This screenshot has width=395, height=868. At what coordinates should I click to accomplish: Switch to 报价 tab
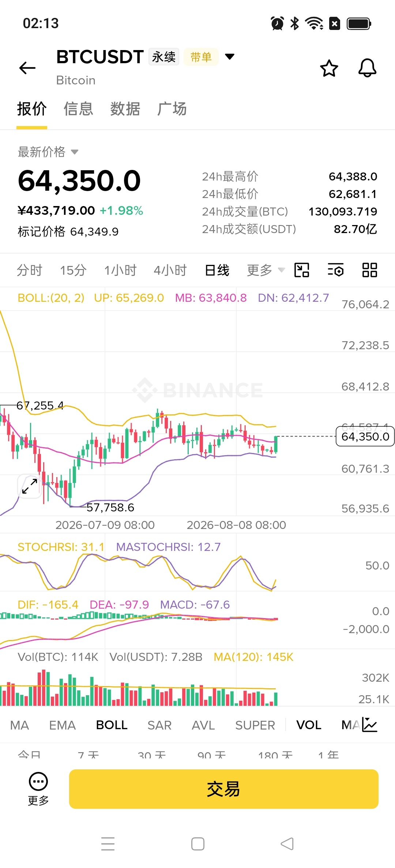point(32,109)
